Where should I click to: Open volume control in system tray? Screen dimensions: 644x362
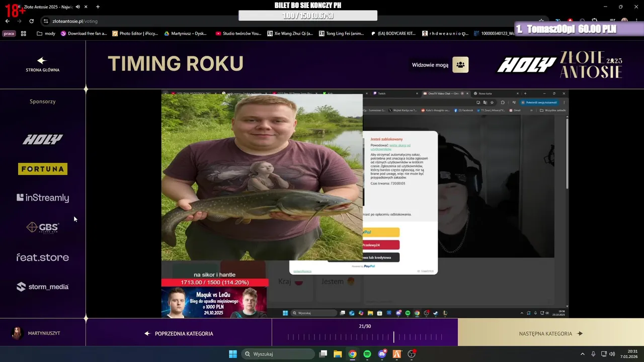(x=612, y=354)
